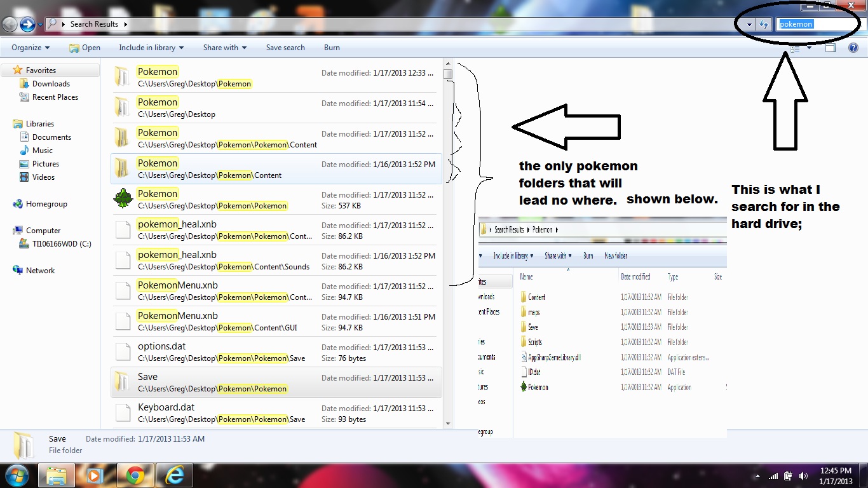Click the Back navigation arrow button
The height and width of the screenshot is (488, 868).
click(x=10, y=24)
